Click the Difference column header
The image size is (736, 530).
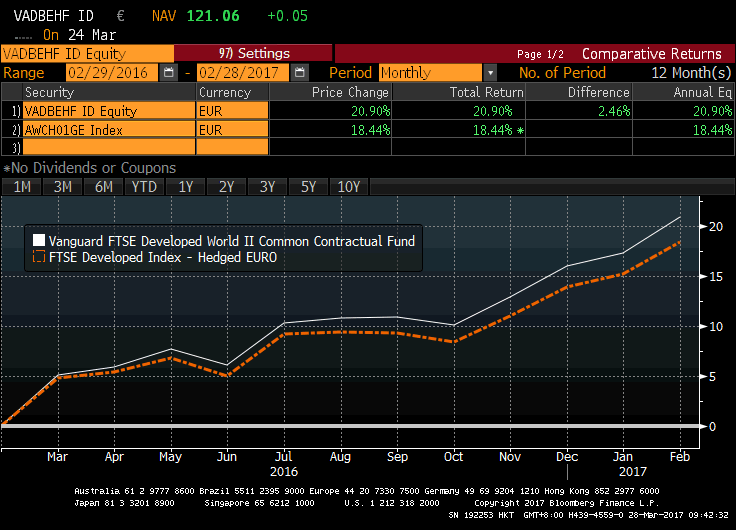click(579, 92)
